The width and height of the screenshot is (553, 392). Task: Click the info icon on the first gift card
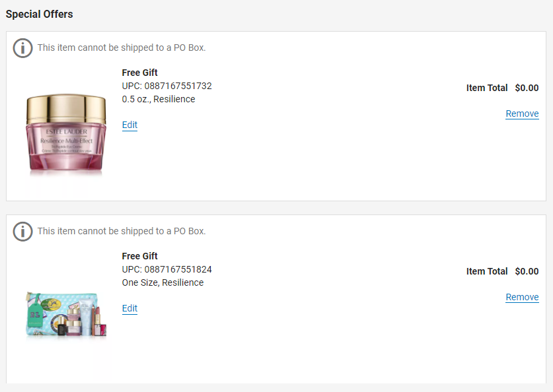(x=22, y=48)
